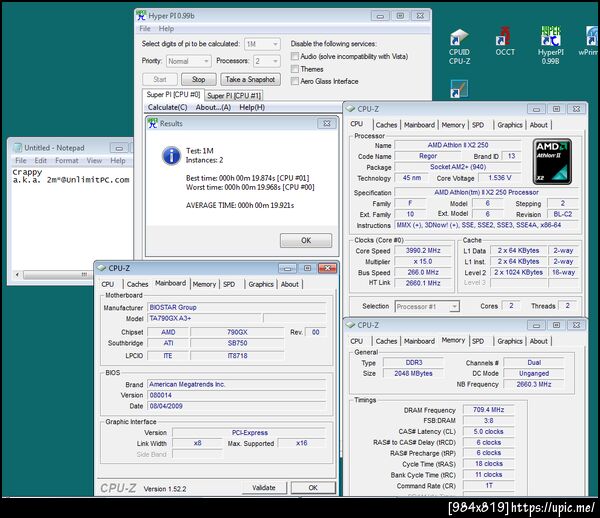Close the Results dialog with the X

coord(326,123)
